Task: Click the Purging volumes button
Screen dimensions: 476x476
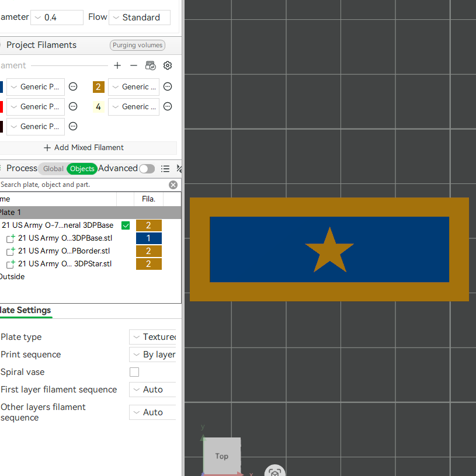Action: (x=137, y=45)
